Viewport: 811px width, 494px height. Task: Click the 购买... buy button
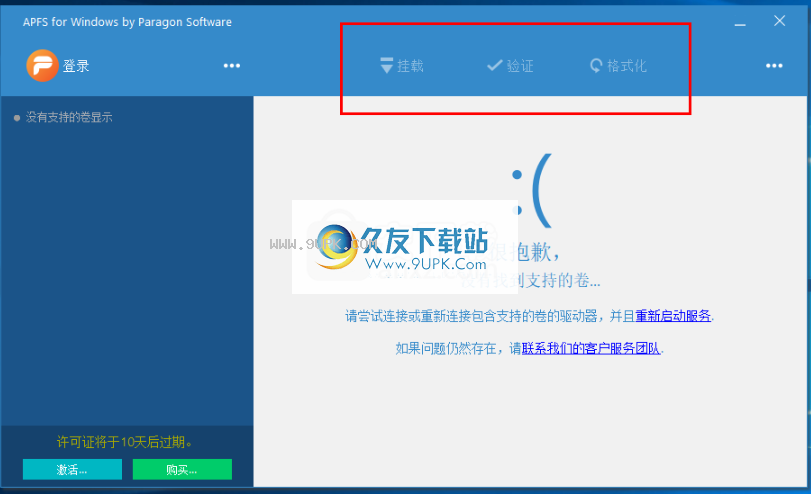coord(182,469)
